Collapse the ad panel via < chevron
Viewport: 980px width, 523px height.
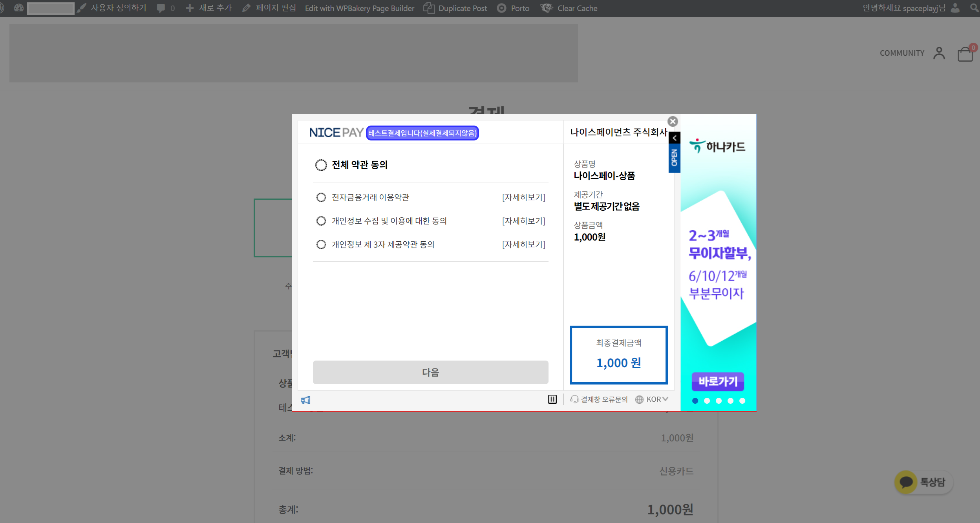(x=675, y=138)
